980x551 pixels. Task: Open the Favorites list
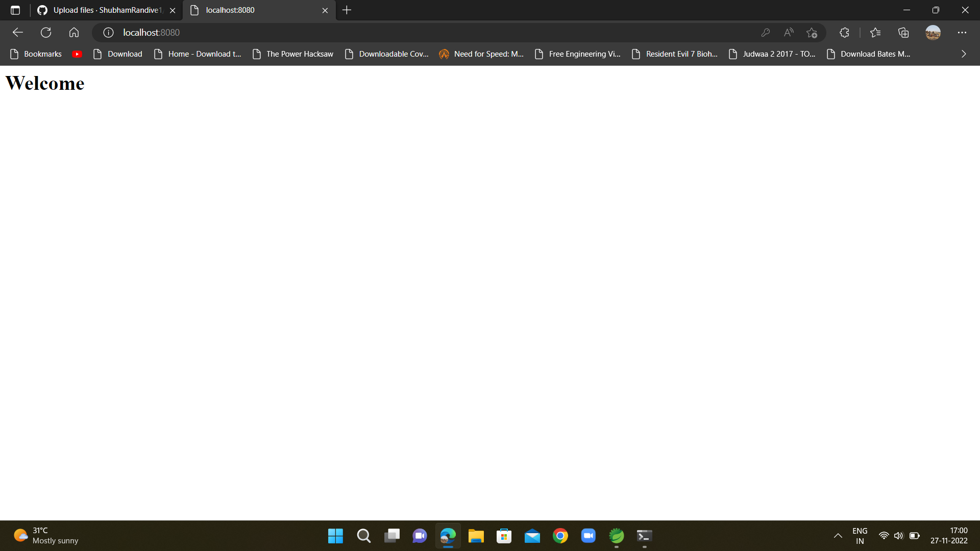tap(875, 32)
